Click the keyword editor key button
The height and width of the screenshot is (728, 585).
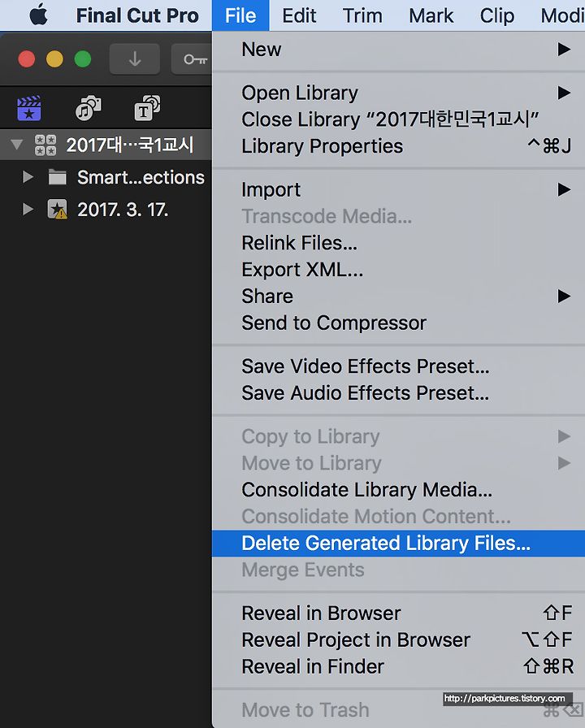click(x=193, y=59)
